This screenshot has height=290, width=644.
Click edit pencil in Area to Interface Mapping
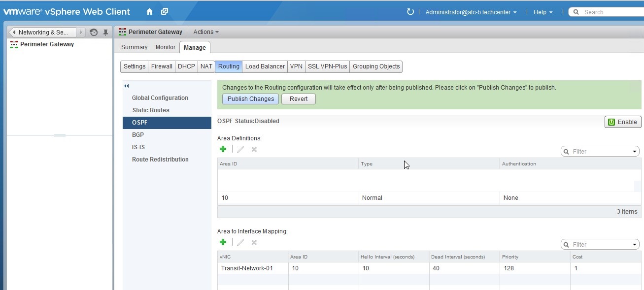(240, 242)
